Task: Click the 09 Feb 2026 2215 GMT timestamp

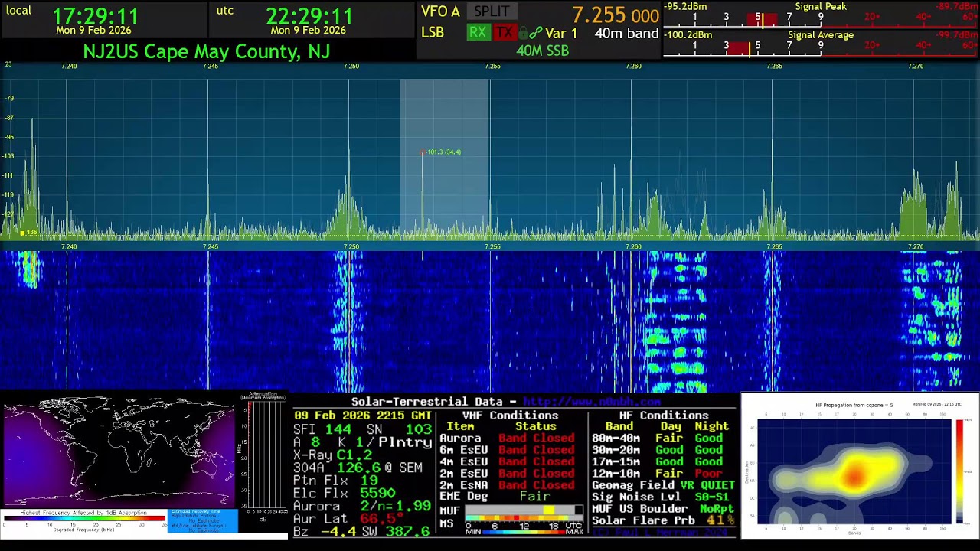Action: click(x=362, y=416)
